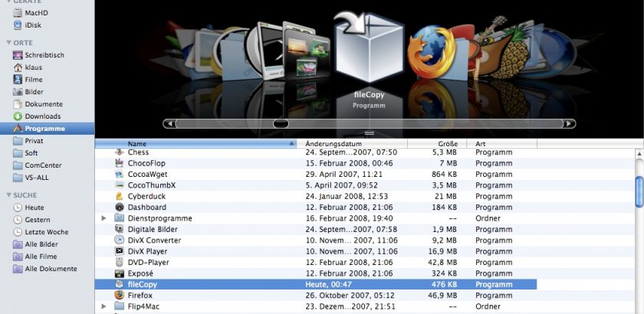Select the photo stack icon in Cover Flow
Viewport: 644px width, 314px height.
pos(306,53)
